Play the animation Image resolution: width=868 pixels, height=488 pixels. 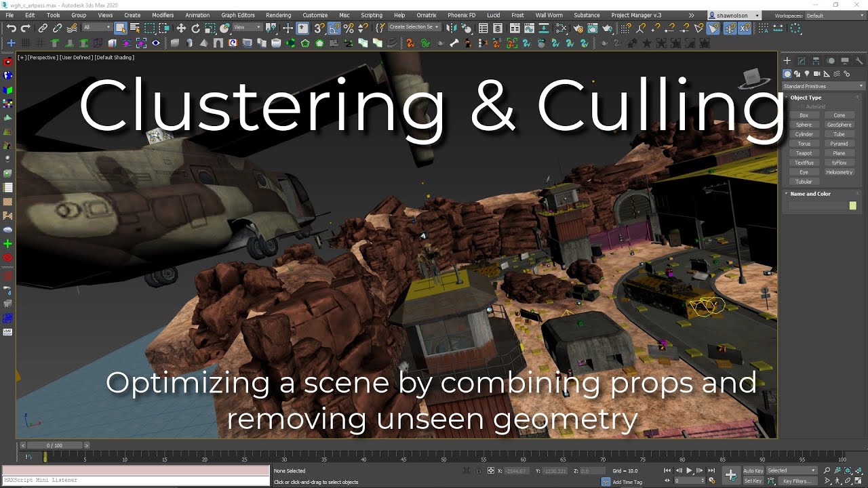(689, 470)
